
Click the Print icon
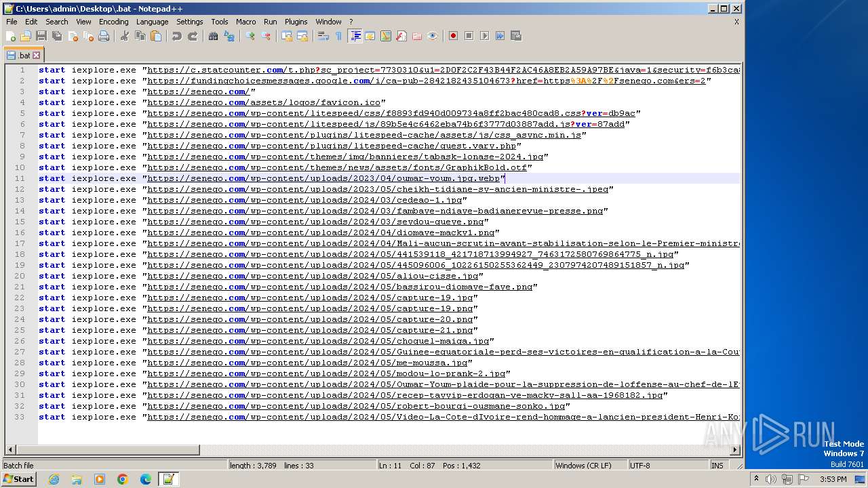click(104, 36)
